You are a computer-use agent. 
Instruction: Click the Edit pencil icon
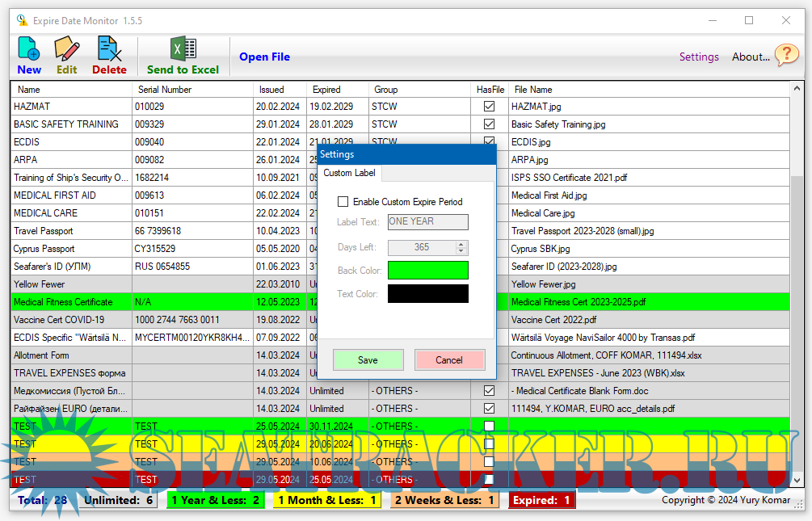[66, 50]
